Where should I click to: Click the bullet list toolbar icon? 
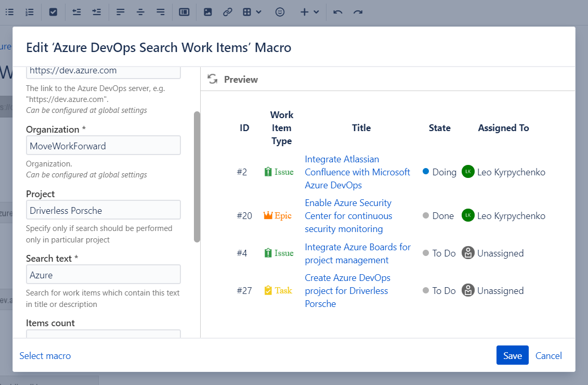(9, 12)
